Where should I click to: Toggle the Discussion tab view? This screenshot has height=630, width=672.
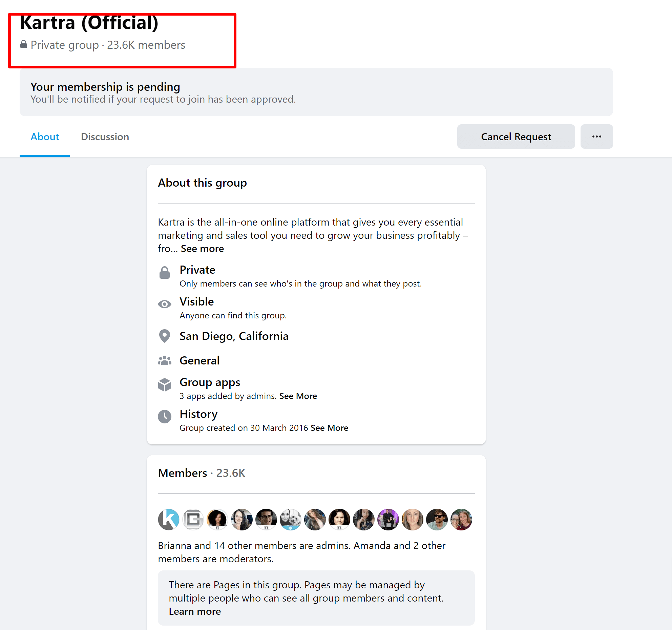105,136
